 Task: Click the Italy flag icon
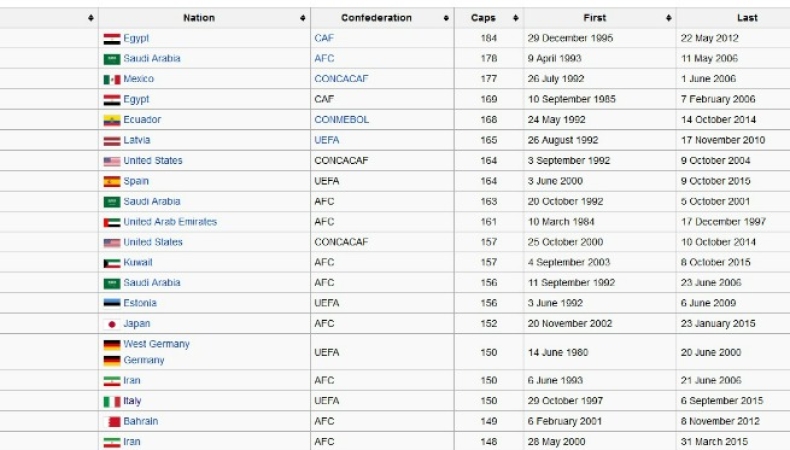pos(112,402)
